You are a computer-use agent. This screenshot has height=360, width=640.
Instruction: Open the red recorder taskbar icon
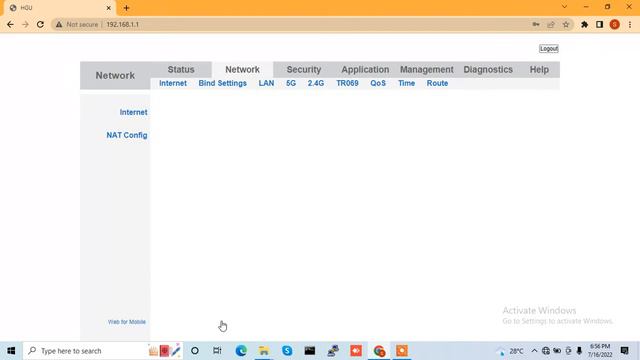356,351
